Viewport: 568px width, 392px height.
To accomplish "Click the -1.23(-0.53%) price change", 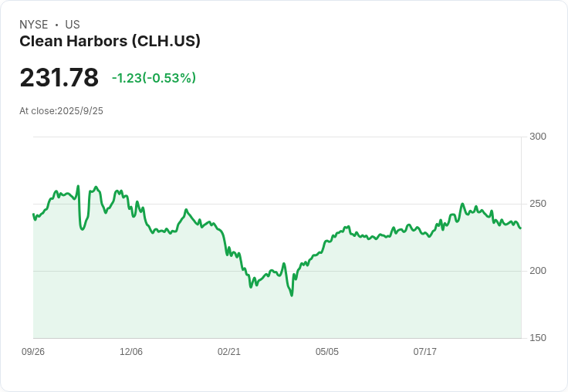I will coord(154,78).
